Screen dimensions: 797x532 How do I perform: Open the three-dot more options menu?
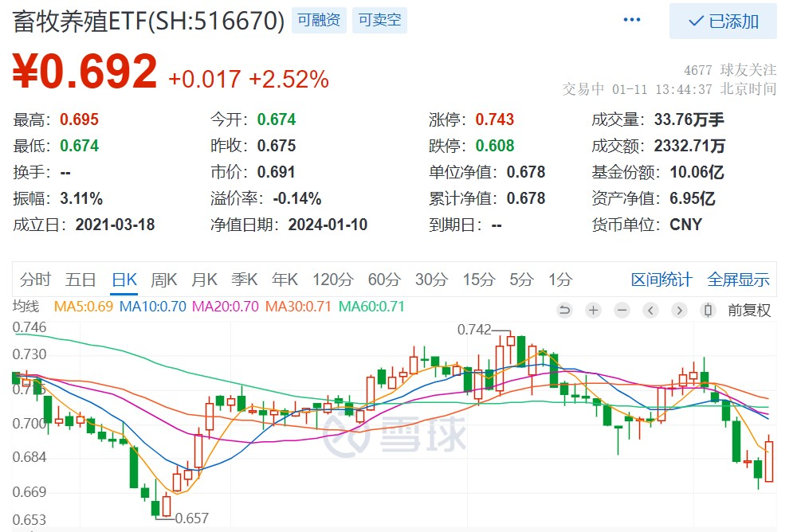coord(632,20)
